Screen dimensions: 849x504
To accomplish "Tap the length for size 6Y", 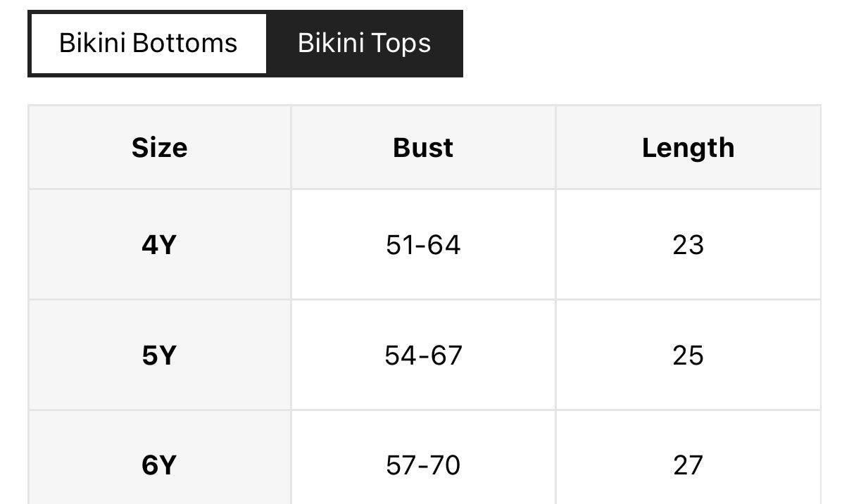I will click(688, 465).
